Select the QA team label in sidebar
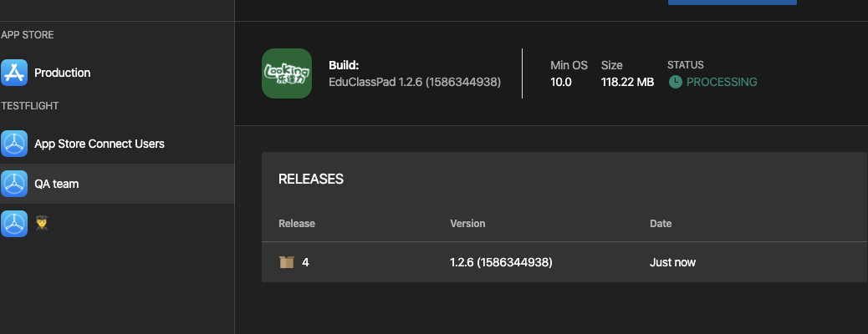Screen dimensions: 868x334 (x=56, y=184)
